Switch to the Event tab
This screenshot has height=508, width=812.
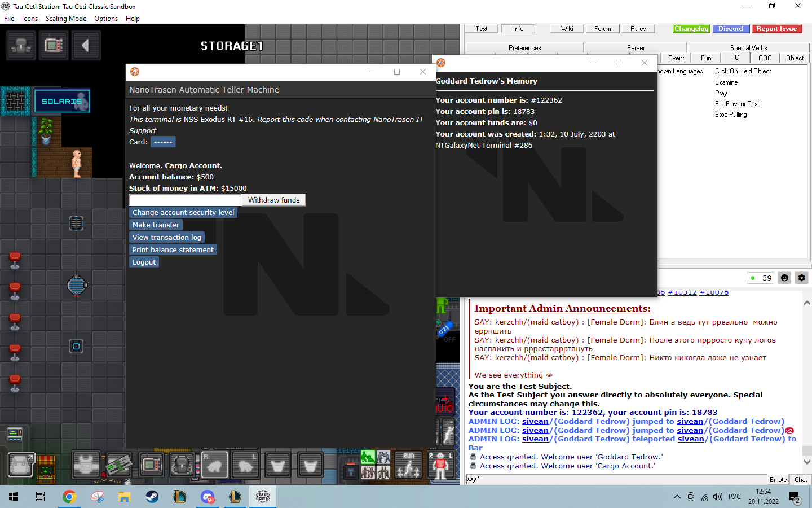click(676, 58)
